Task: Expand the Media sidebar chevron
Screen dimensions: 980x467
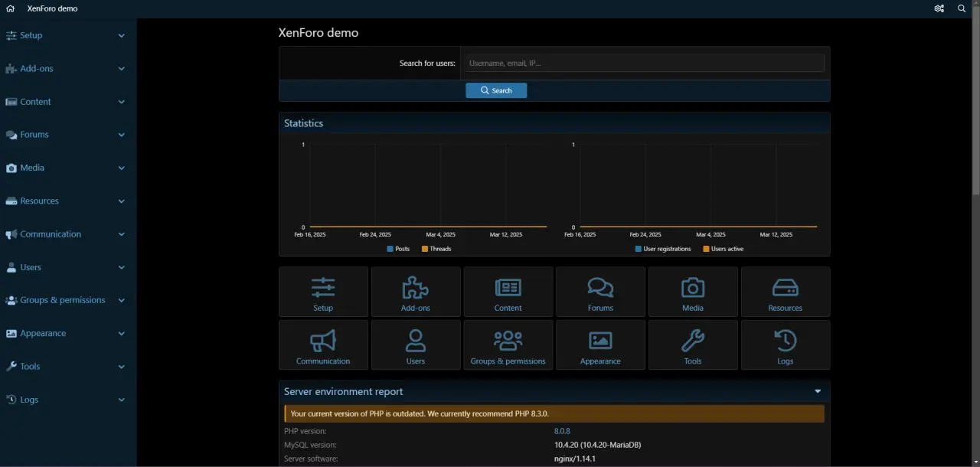Action: [122, 168]
